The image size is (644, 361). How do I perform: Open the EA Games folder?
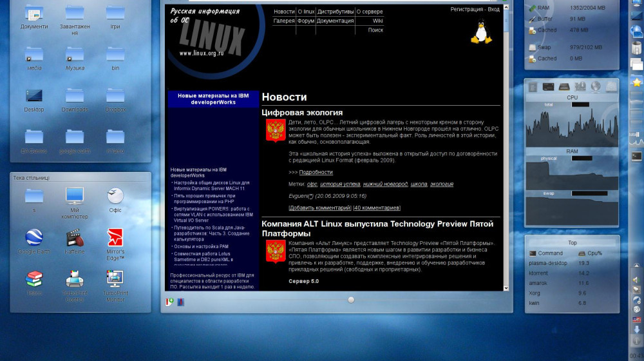[x=33, y=141]
